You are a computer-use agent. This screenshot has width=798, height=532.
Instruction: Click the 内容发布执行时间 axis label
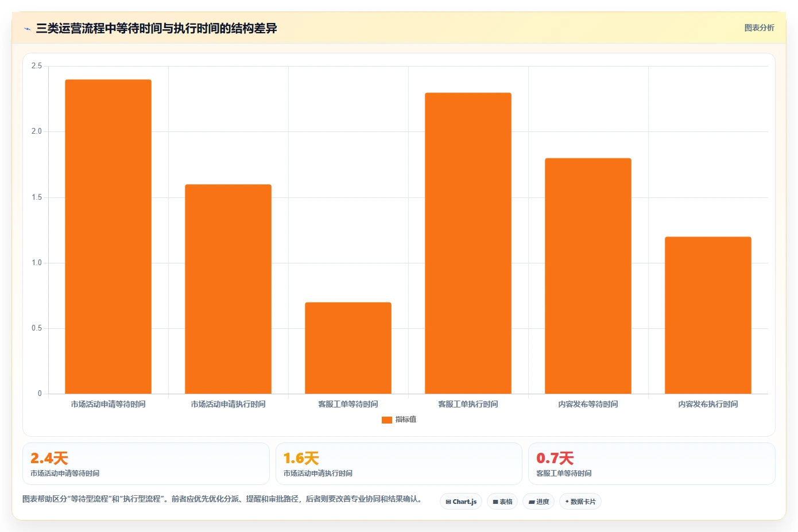tap(708, 404)
